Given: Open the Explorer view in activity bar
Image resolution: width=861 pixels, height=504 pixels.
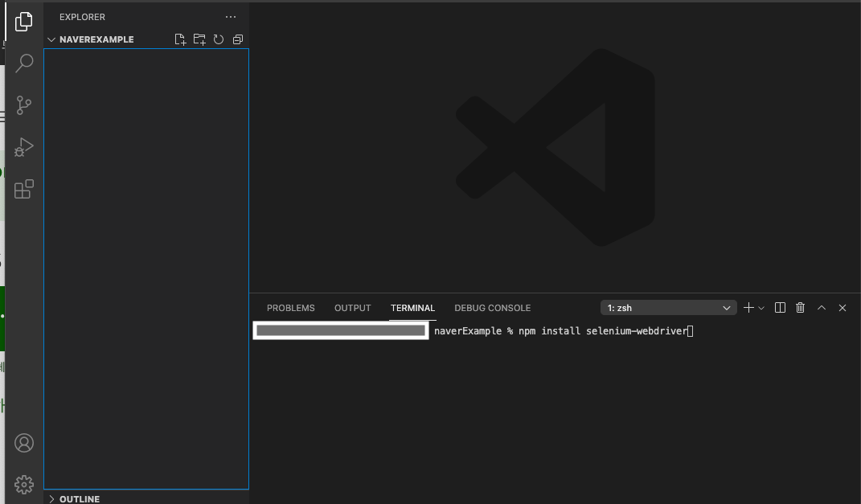Looking at the screenshot, I should coord(23,22).
